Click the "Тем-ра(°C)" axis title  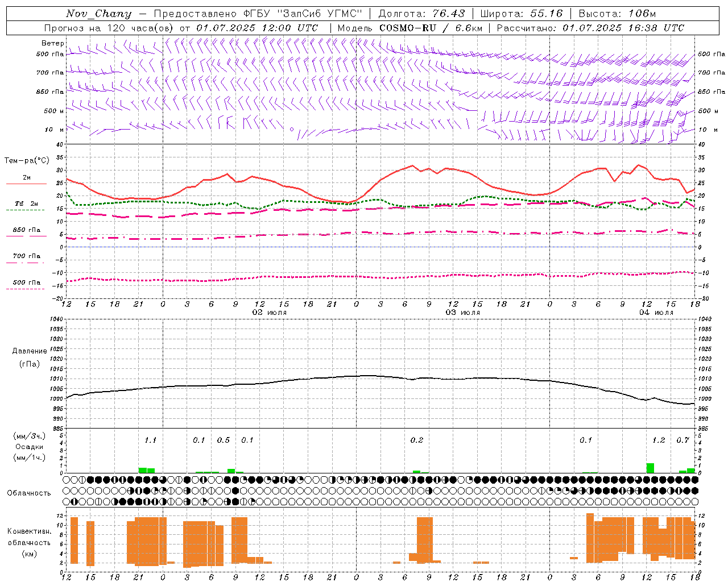coord(27,160)
